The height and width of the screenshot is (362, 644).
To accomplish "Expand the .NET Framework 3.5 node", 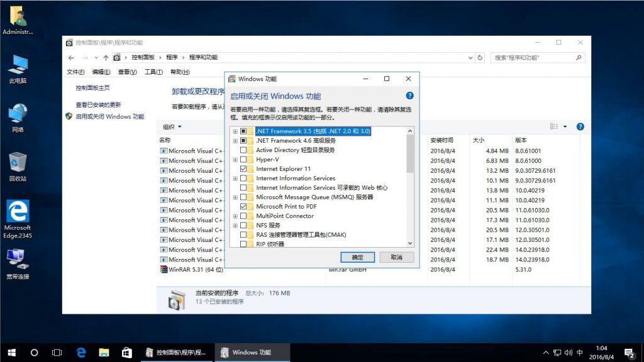I will [235, 132].
